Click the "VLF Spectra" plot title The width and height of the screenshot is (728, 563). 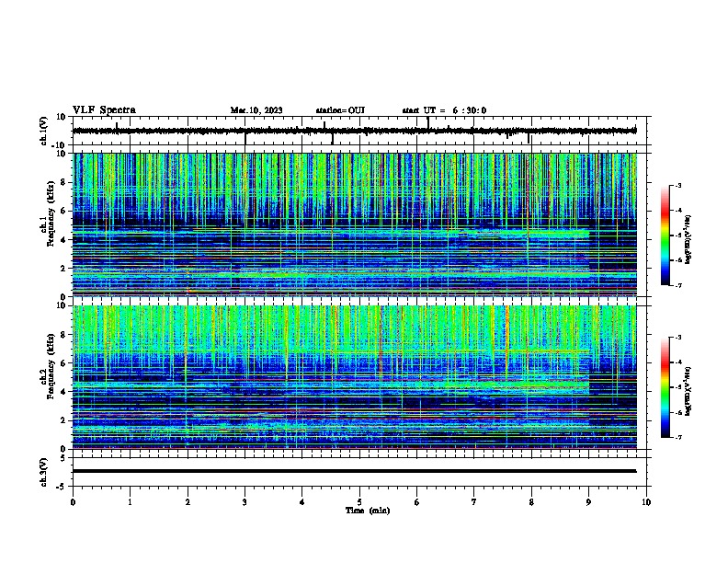click(104, 110)
